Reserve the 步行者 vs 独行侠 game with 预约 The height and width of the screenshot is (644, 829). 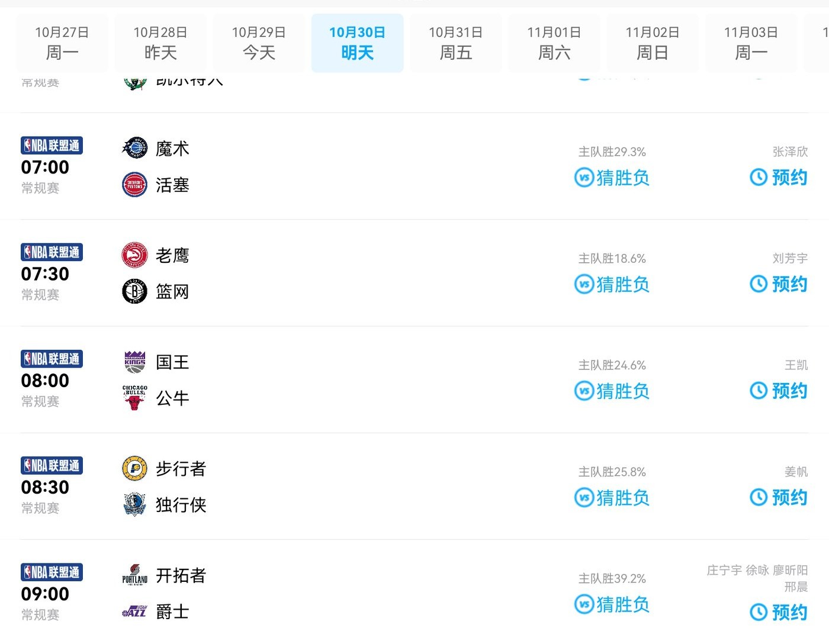[779, 497]
